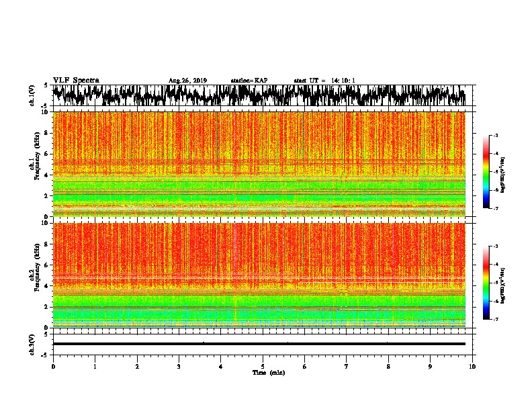
Task: Click the flat ch.3 voltage trace line
Action: click(x=259, y=344)
